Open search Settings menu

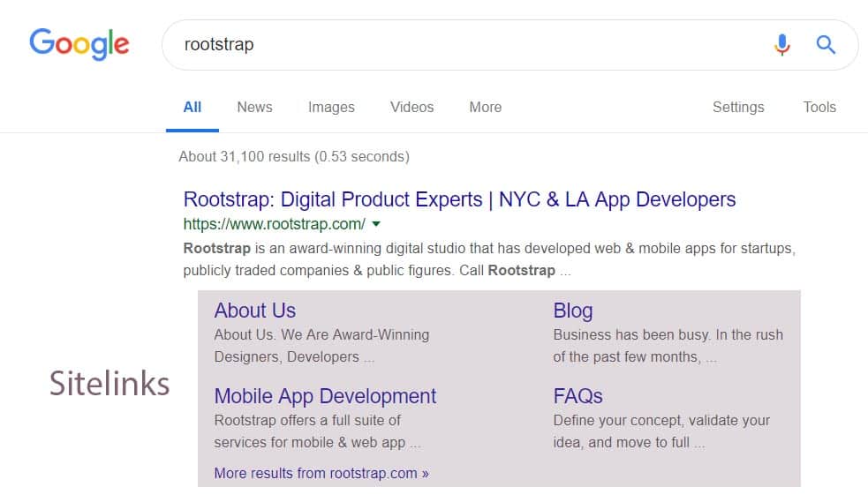[x=738, y=108]
